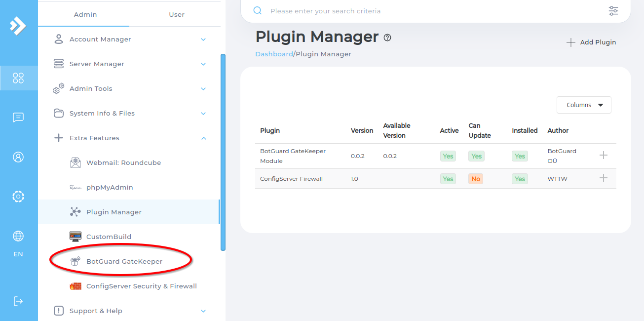
Task: Click the CustomBuild monitor icon
Action: tap(76, 237)
